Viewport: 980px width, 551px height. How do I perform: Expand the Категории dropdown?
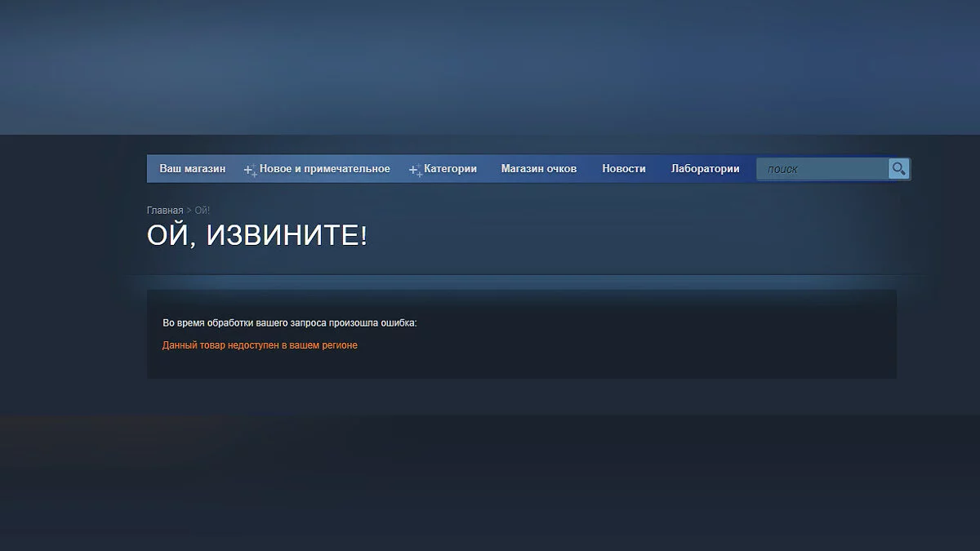450,169
